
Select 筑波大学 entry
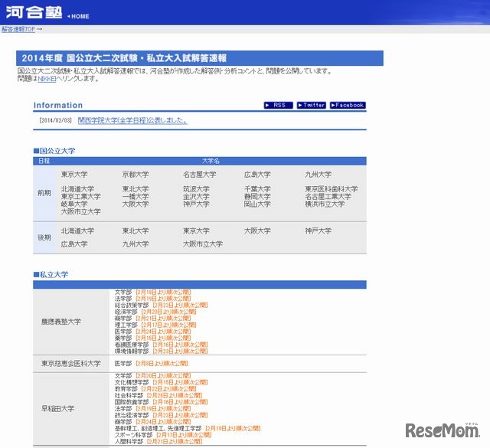pos(196,189)
